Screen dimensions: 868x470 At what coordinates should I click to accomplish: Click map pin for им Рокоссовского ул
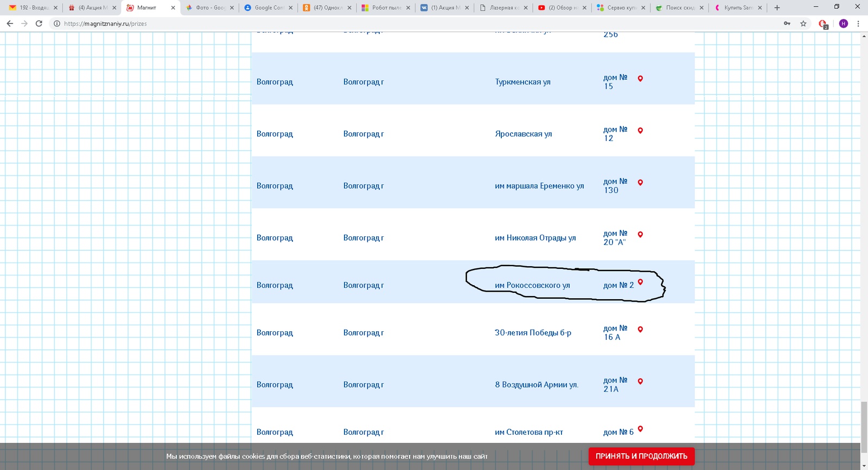pos(640,282)
